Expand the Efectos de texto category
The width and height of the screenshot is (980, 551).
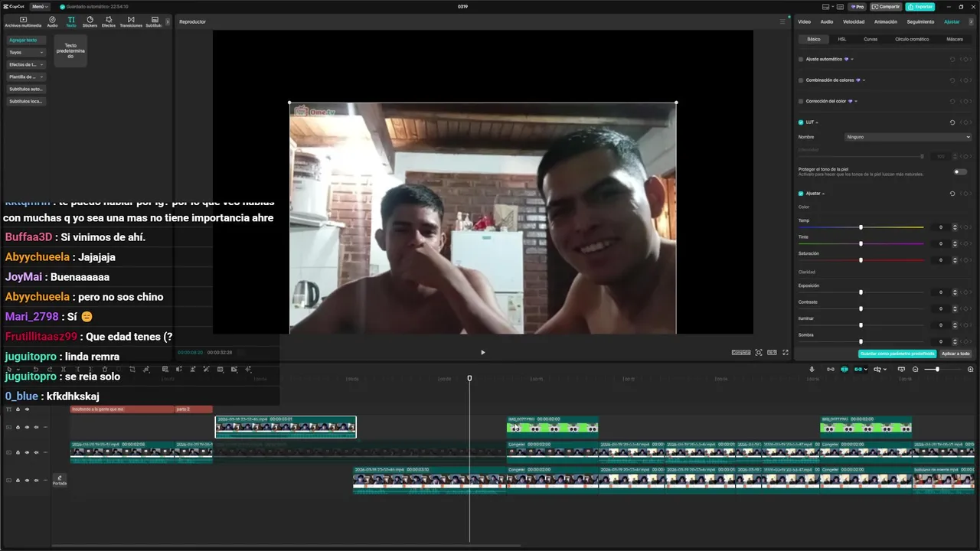point(26,64)
